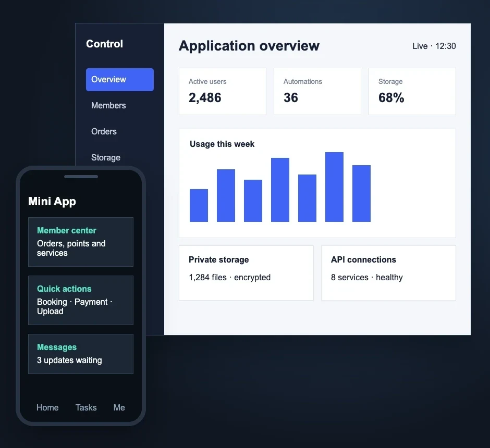The width and height of the screenshot is (490, 448).
Task: Click the tallest bar in the usage chart
Action: [x=334, y=187]
